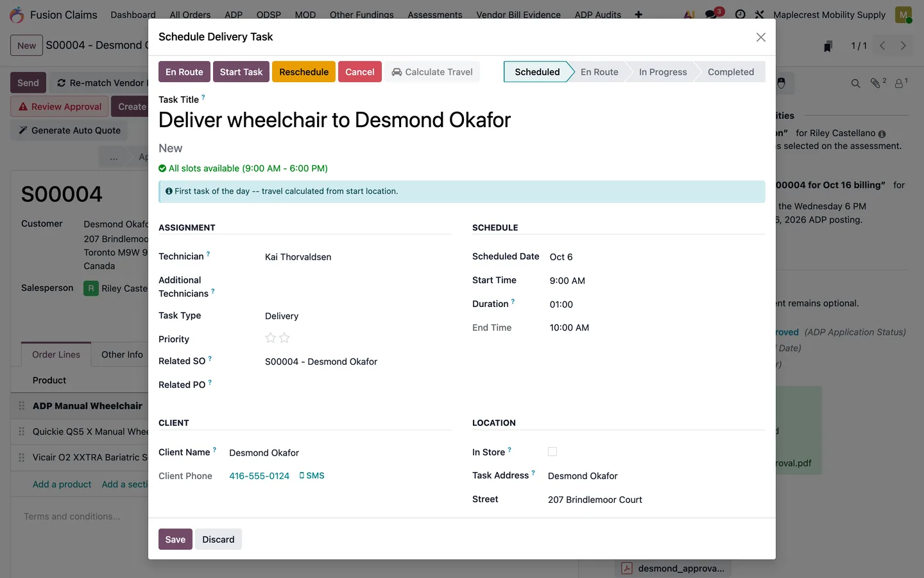Go to previous record with the pager arrow
The width and height of the screenshot is (924, 578).
(882, 46)
